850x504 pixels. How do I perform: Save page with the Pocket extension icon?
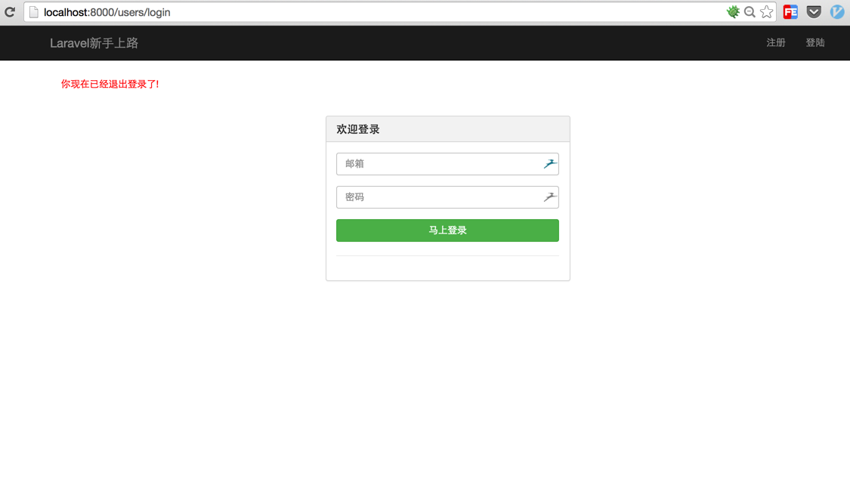click(814, 12)
